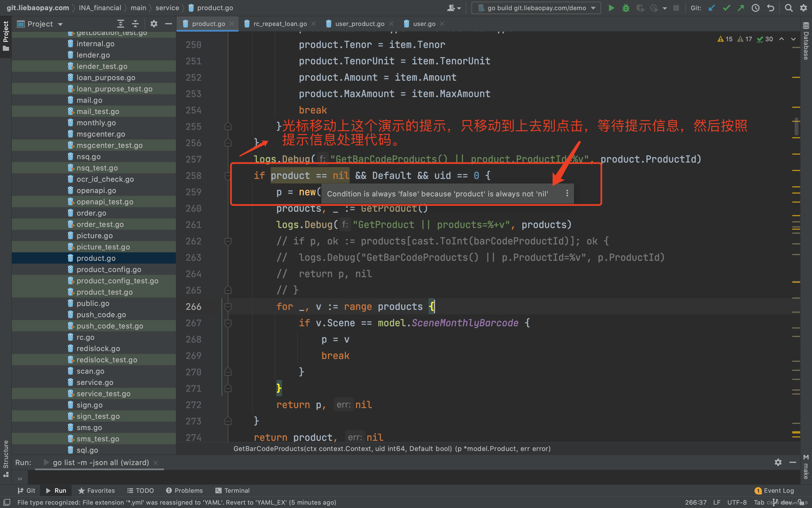Open the 30 typos indicator

coord(765,39)
